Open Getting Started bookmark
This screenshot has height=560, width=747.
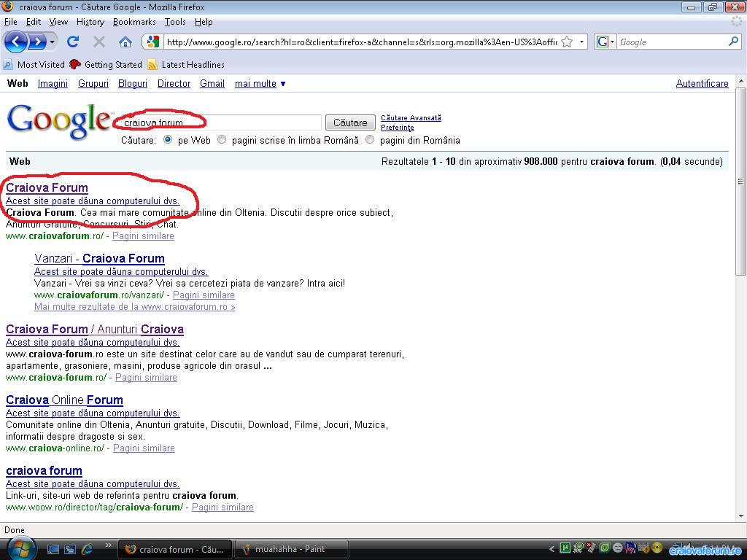point(106,64)
